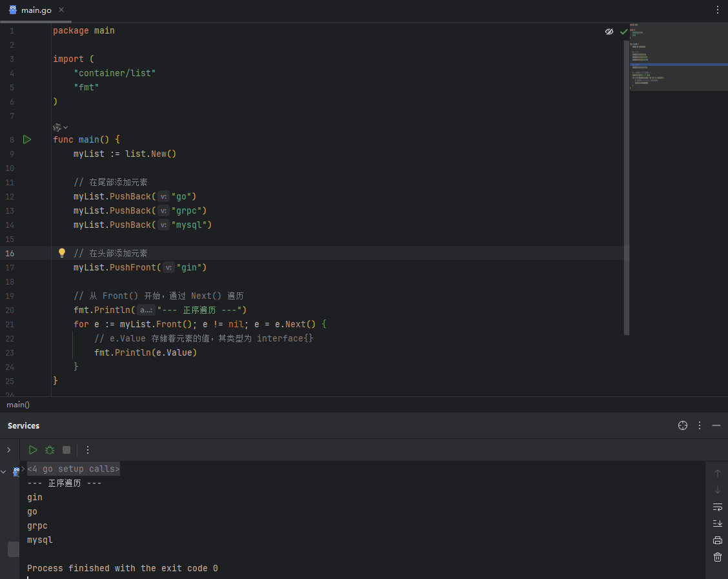Rerun program with green play button
This screenshot has height=579, width=728.
32,450
